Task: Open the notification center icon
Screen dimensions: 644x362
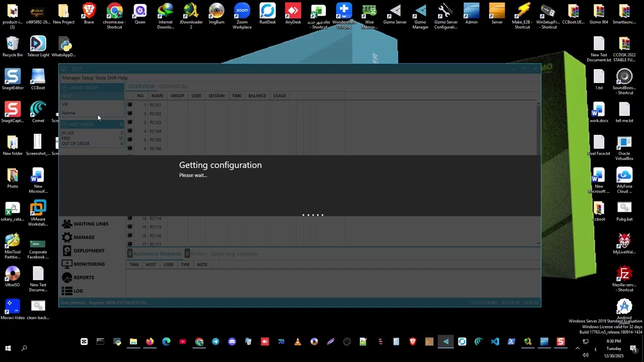Action: point(633,348)
